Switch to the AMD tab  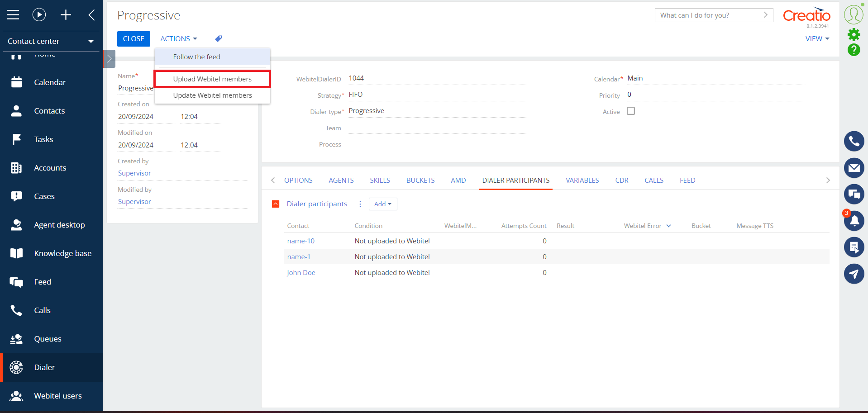[458, 180]
